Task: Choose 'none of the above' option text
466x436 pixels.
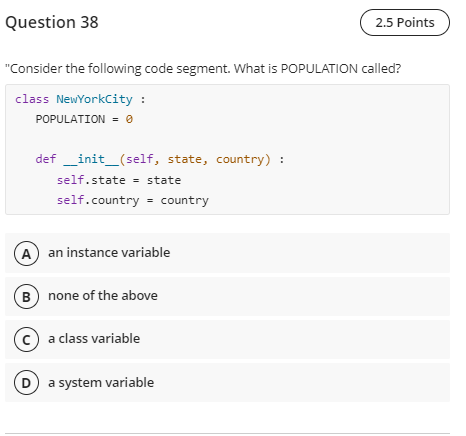Action: point(103,296)
